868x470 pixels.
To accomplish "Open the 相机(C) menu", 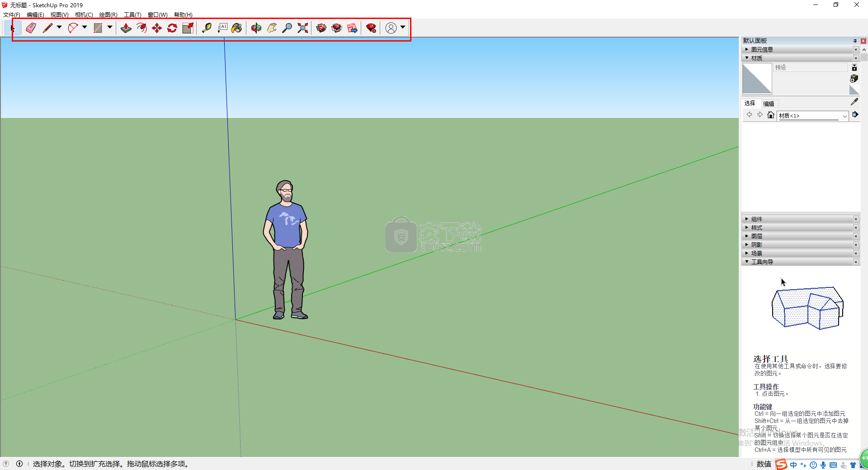I will point(84,15).
